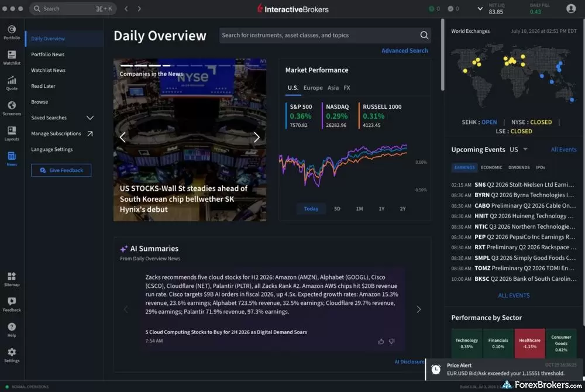Expand the account summary dropdown chevron

tap(480, 9)
